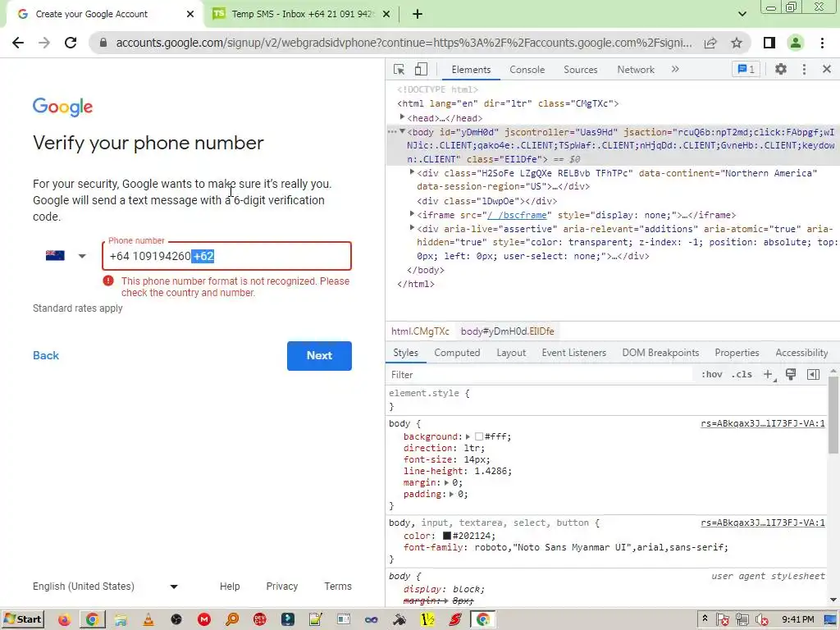Screen dimensions: 840x630
Task: Open a new browser tab with plus icon
Action: pos(418,14)
